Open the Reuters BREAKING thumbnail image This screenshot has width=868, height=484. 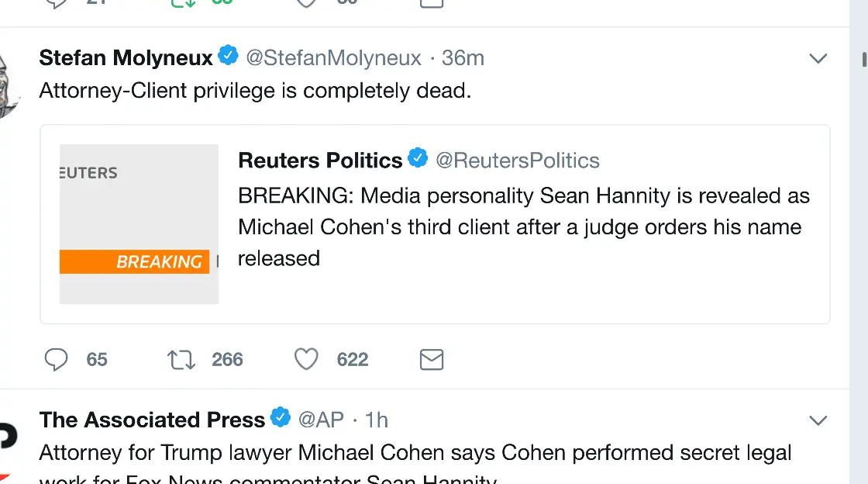(139, 224)
